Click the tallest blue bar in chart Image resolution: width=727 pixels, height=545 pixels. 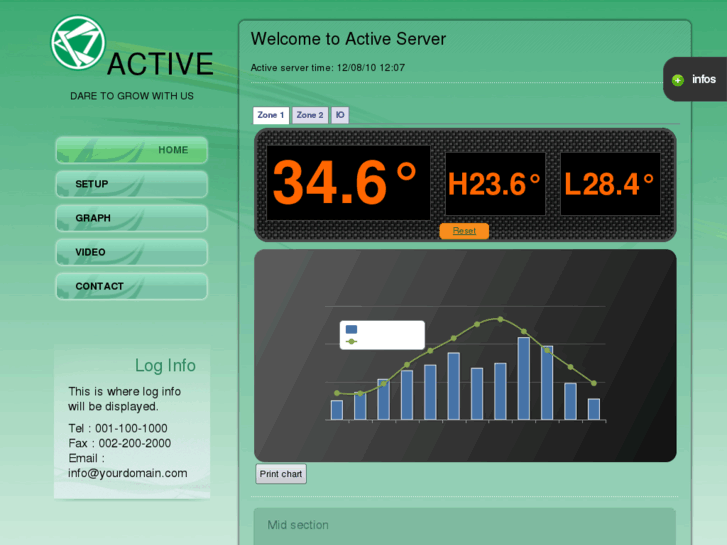[524, 378]
